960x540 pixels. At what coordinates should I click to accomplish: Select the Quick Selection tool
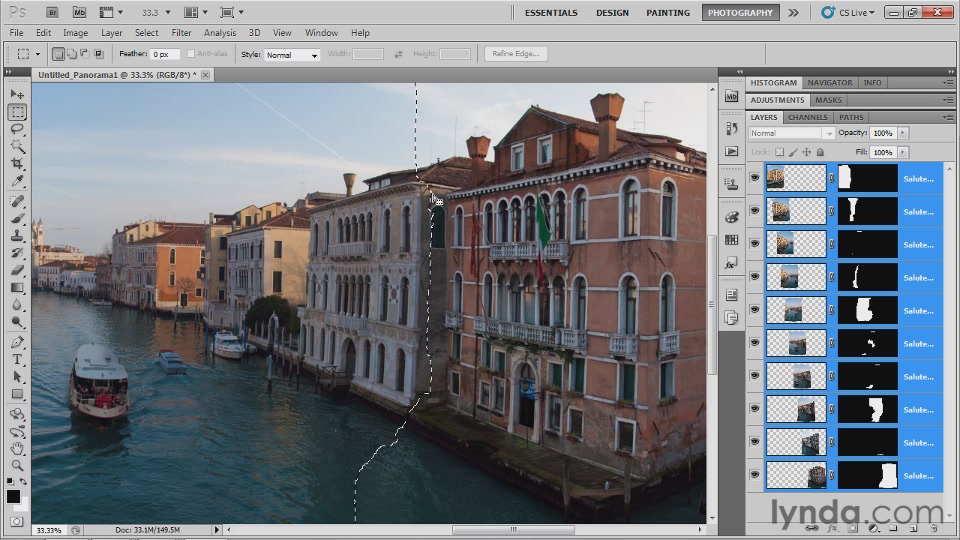coord(17,146)
